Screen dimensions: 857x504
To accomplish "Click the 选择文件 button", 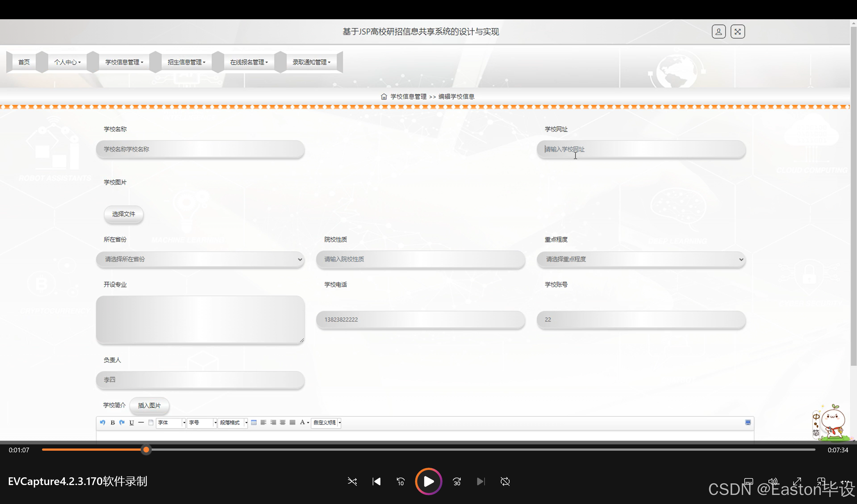I will click(123, 214).
